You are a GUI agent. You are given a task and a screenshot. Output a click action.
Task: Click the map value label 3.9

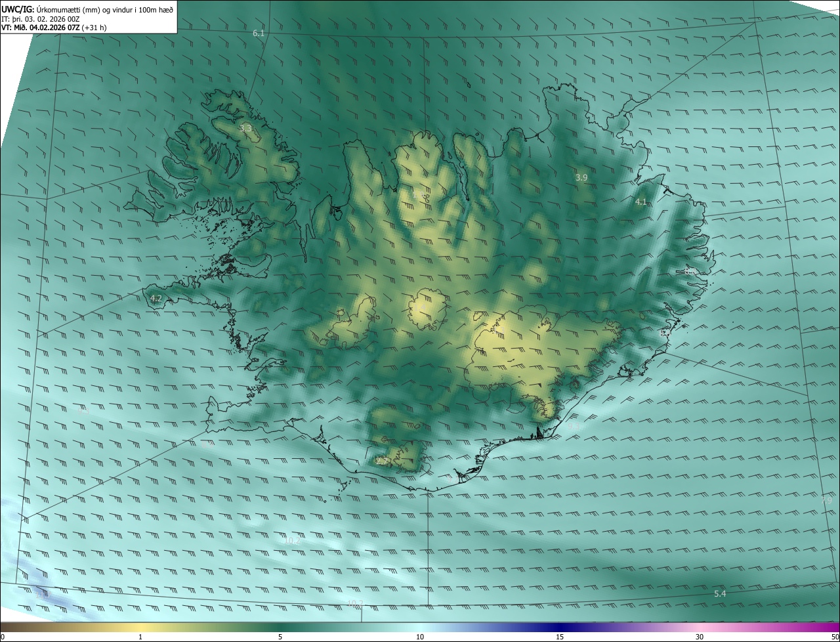click(x=581, y=177)
